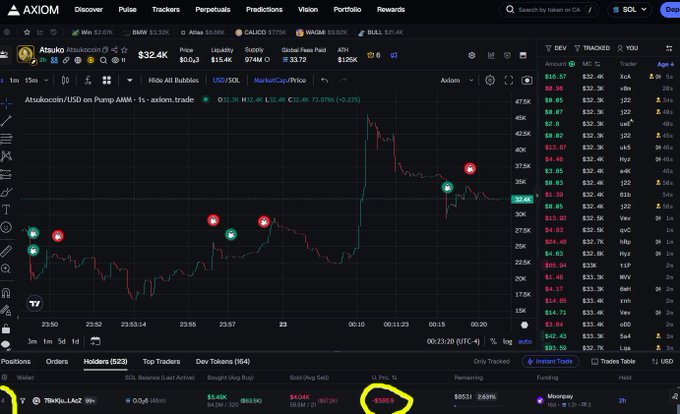Open wallet 7BkKju...LAcZ in holders
The image size is (680, 414).
tap(62, 401)
